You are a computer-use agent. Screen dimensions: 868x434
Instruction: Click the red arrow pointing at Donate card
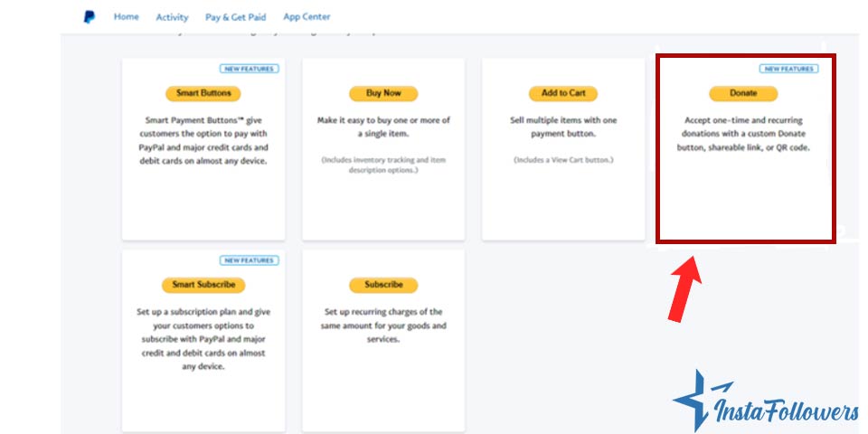pyautogui.click(x=684, y=287)
